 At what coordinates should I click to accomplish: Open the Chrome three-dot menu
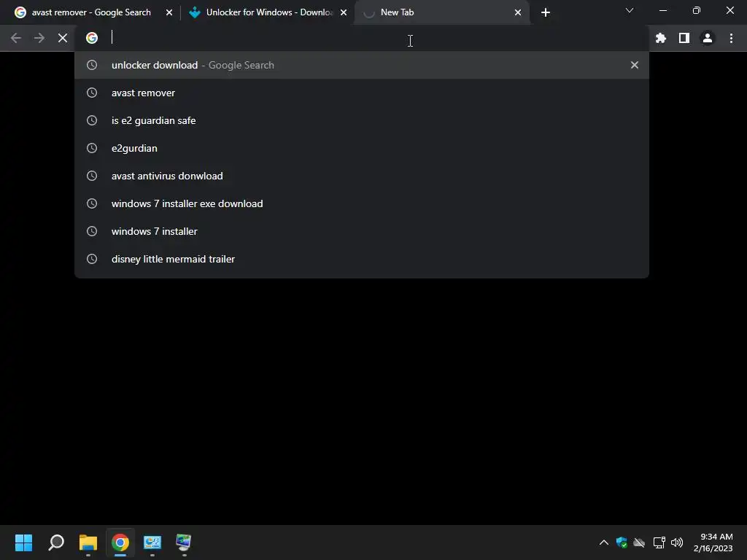731,38
